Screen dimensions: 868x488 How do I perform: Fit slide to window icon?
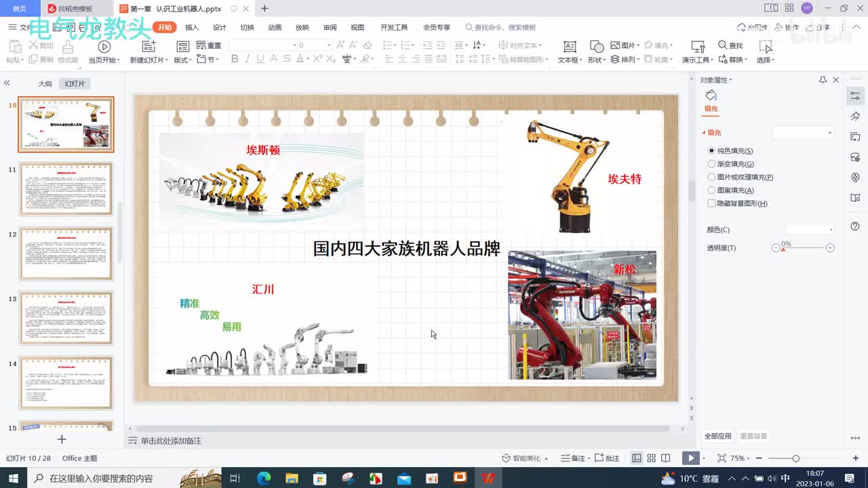click(x=722, y=458)
